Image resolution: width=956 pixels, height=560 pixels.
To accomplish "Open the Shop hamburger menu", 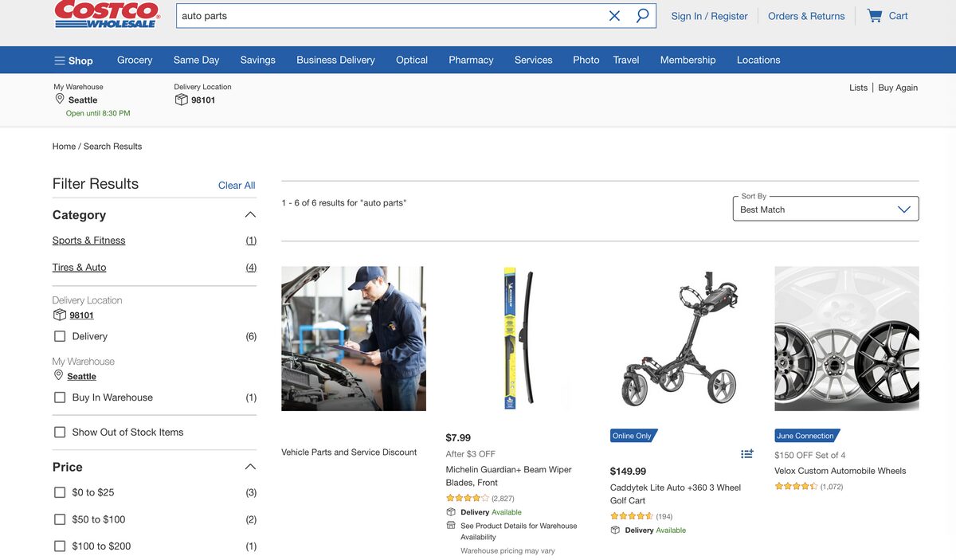I will point(73,61).
